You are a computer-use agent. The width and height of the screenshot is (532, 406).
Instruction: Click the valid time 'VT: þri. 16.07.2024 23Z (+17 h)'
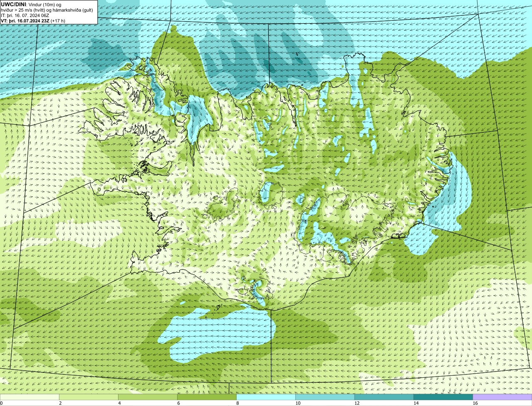(33, 20)
